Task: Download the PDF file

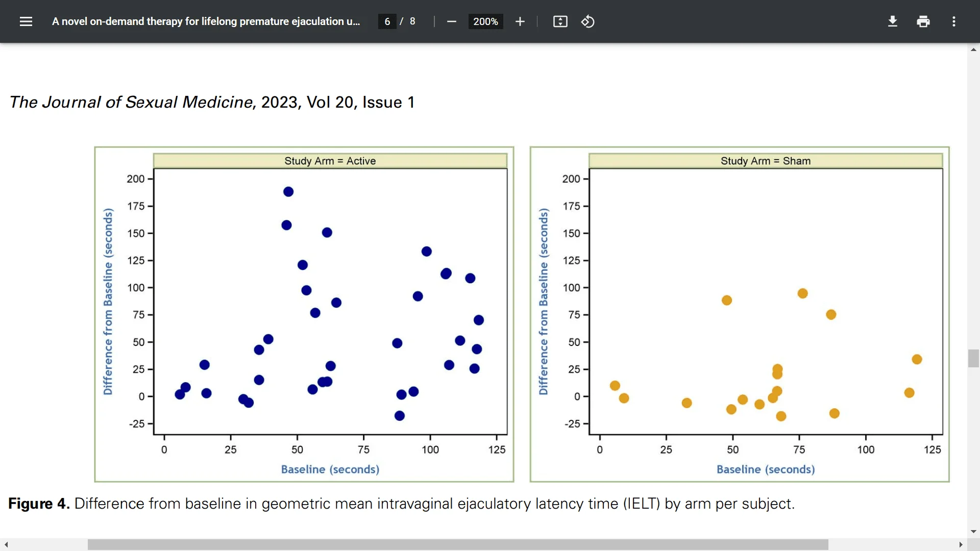Action: tap(893, 21)
